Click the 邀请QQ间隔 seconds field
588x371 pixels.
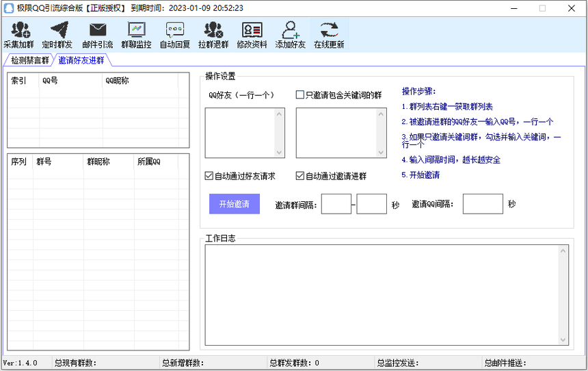click(x=483, y=204)
